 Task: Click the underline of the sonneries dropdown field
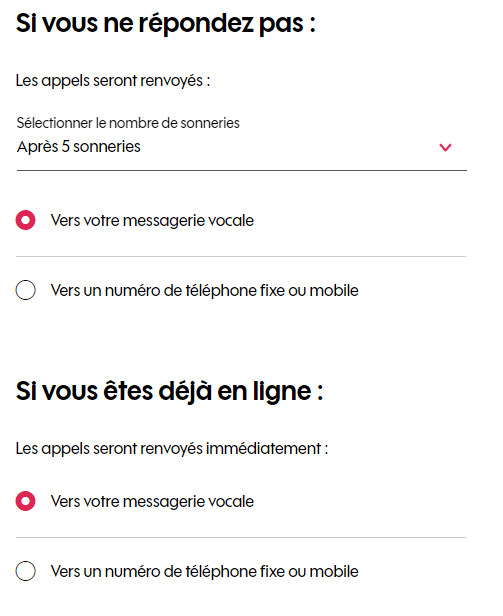(242, 170)
